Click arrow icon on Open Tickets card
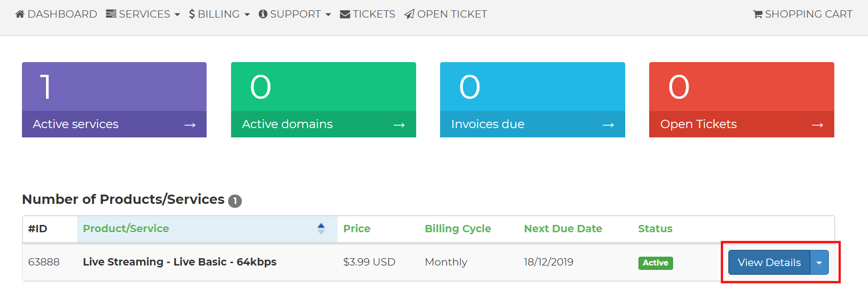The image size is (868, 288). pyautogui.click(x=817, y=125)
